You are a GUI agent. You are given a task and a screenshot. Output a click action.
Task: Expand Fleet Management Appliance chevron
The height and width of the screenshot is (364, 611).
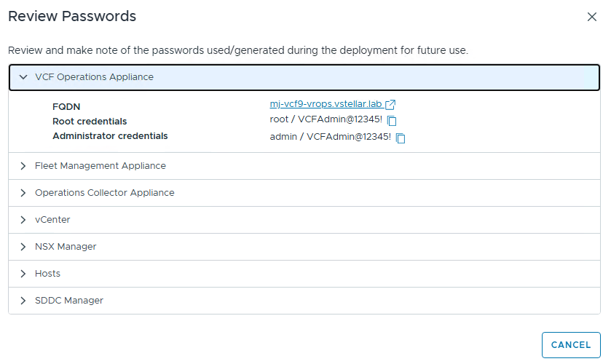23,166
